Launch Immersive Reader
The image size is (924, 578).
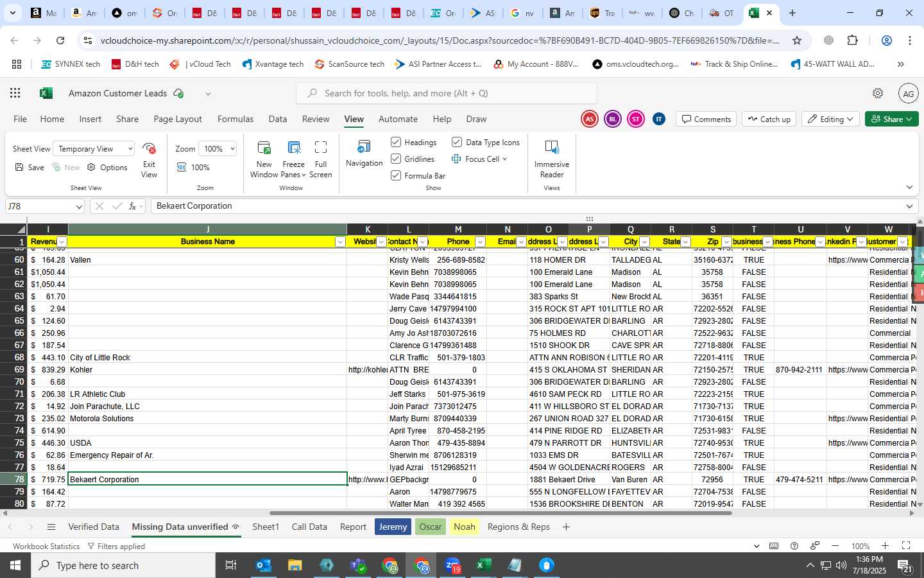(552, 160)
